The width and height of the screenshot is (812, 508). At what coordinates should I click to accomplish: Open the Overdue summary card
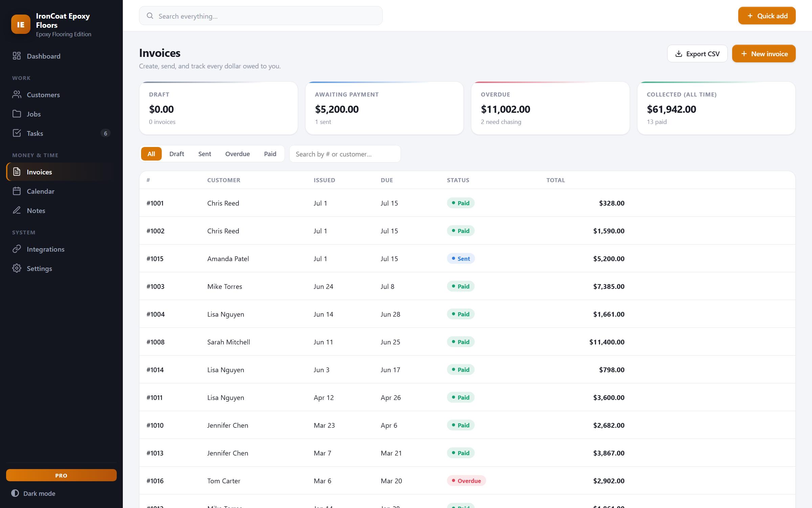(550, 108)
